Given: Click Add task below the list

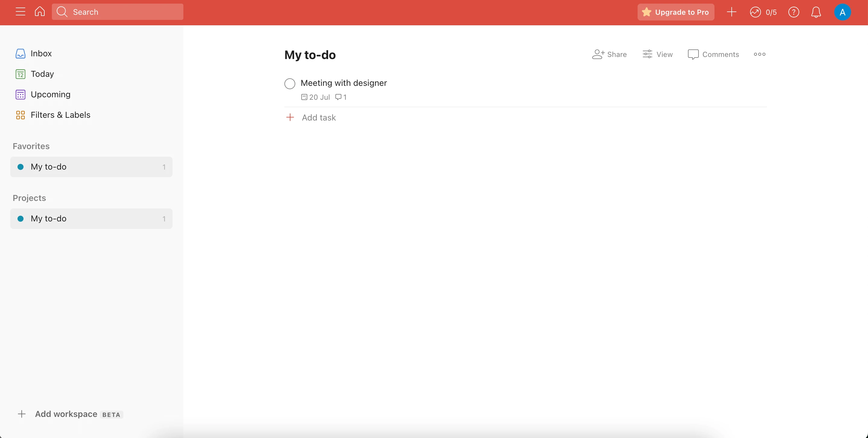Looking at the screenshot, I should [x=318, y=117].
